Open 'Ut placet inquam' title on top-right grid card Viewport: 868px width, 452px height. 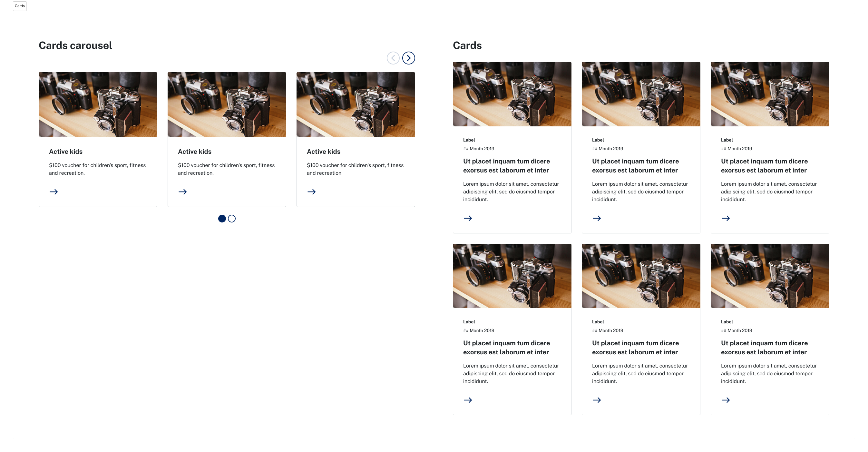[x=764, y=166]
